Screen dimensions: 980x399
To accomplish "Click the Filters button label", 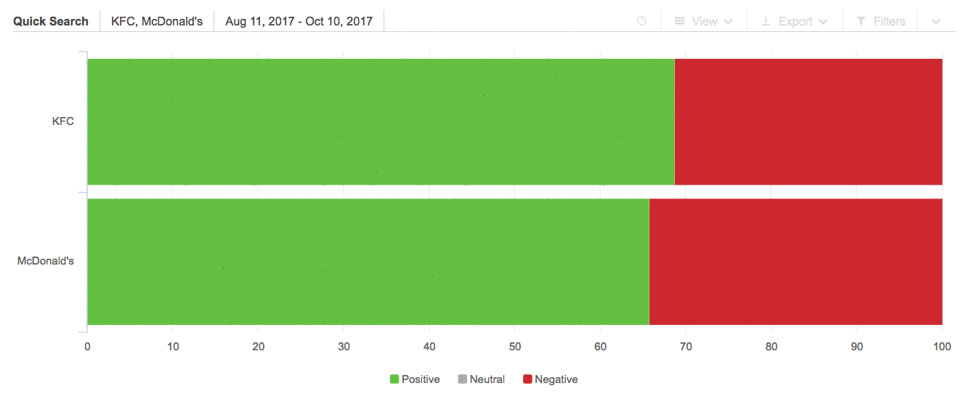I will click(x=889, y=21).
